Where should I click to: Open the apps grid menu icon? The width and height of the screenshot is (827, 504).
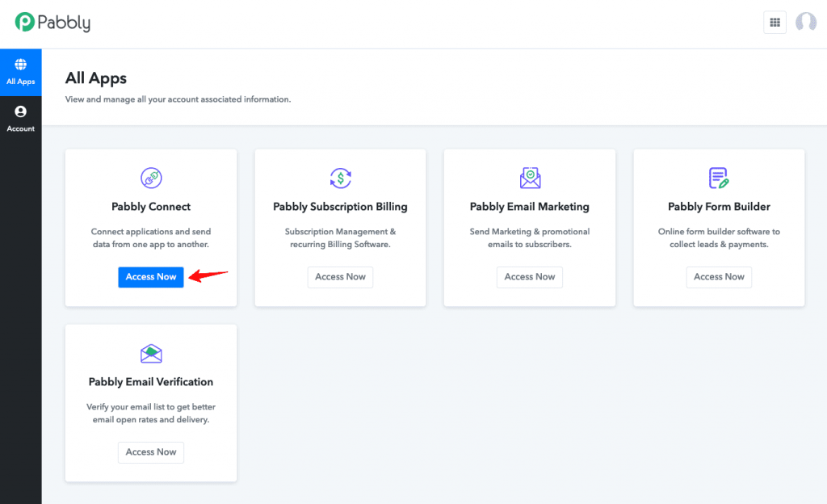click(775, 22)
